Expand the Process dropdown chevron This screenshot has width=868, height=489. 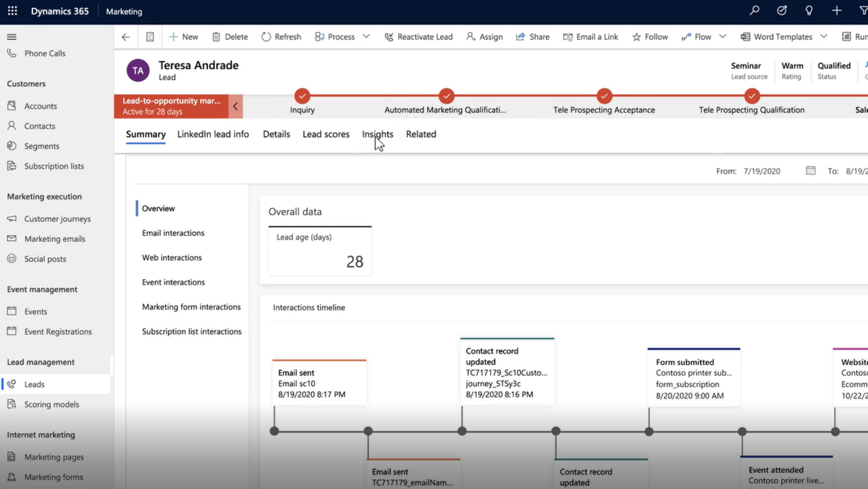coord(366,37)
